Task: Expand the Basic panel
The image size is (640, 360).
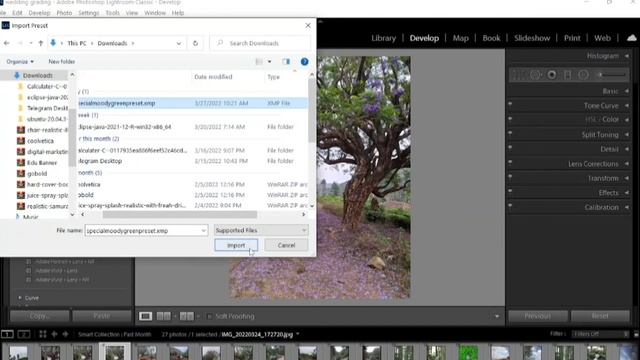Action: click(627, 91)
